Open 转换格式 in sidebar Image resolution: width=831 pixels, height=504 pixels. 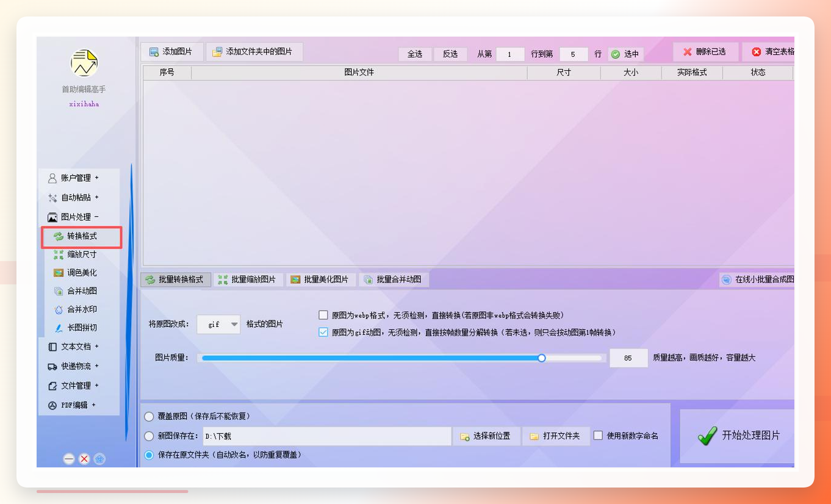(82, 236)
